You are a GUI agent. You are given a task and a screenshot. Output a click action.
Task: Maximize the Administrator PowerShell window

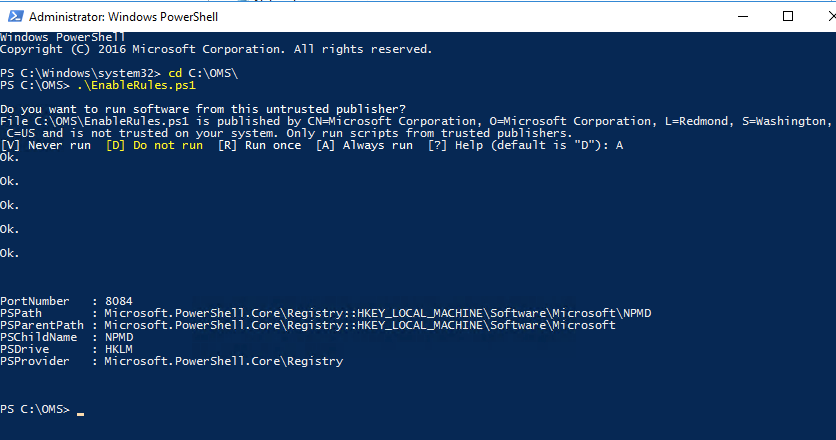pos(787,17)
